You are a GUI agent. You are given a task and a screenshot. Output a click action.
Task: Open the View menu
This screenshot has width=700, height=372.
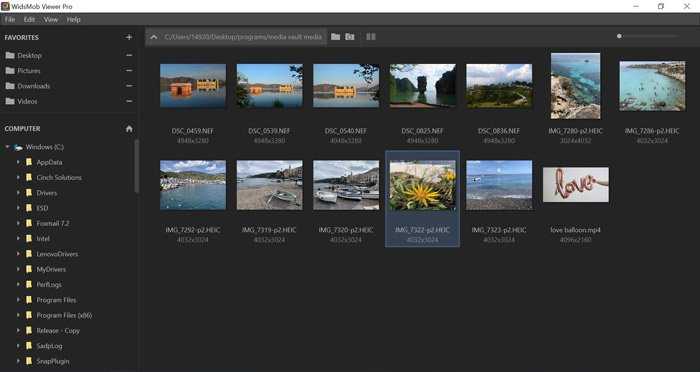tap(51, 19)
